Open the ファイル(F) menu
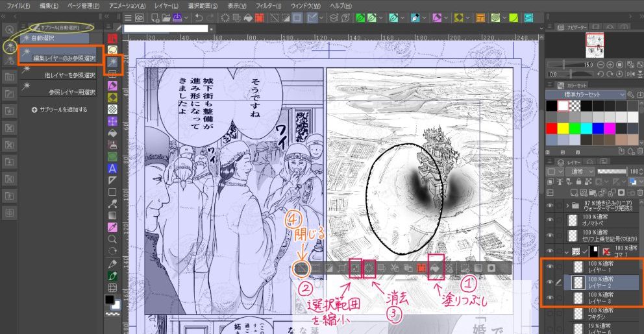This screenshot has height=334, width=644. click(18, 6)
